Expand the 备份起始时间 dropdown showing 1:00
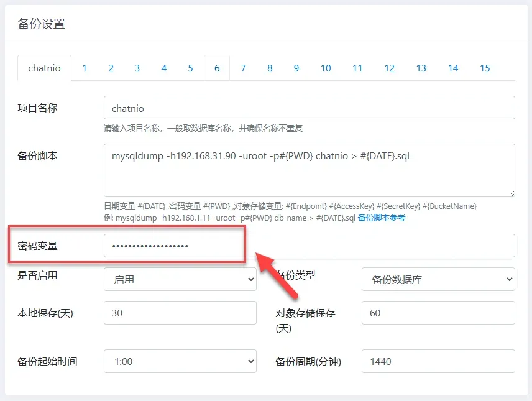The width and height of the screenshot is (532, 401). tap(180, 361)
